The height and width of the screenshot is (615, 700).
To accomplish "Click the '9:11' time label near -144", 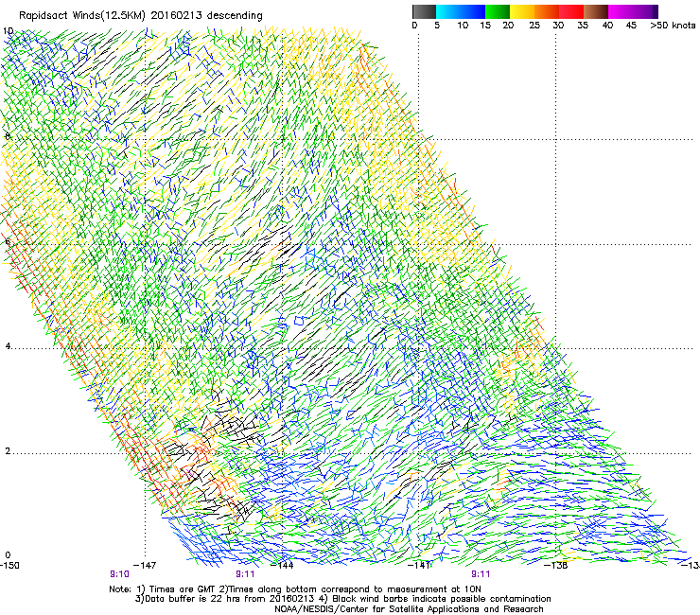I will click(245, 574).
